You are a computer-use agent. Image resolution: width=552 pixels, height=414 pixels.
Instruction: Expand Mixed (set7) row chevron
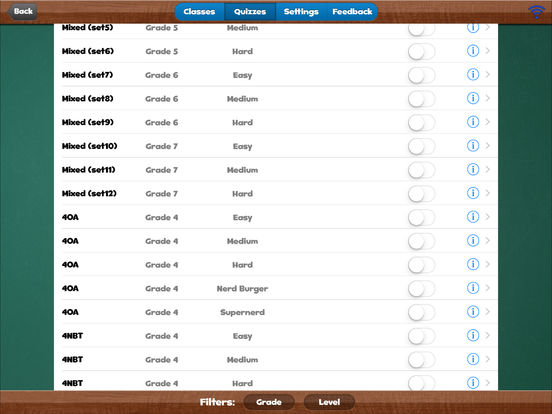click(488, 74)
